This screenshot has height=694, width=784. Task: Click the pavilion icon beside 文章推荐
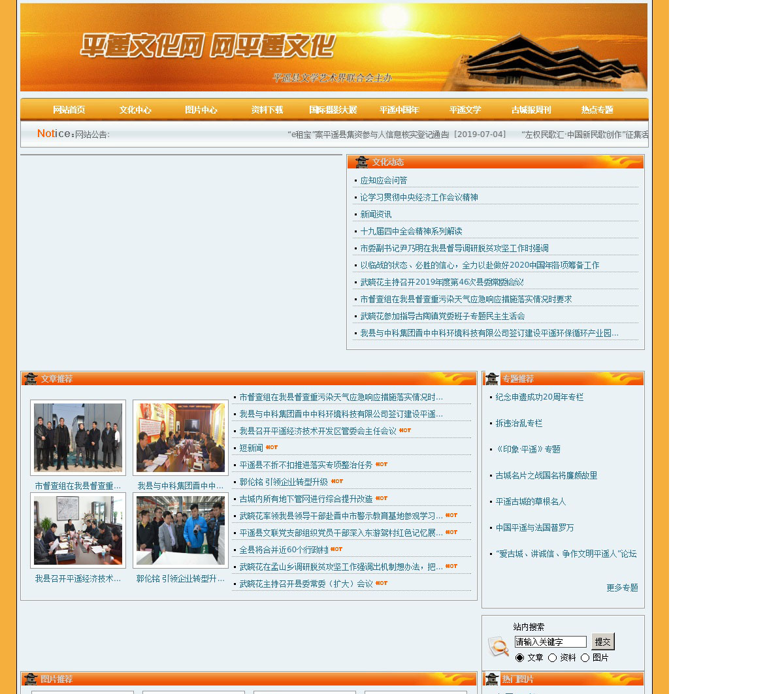click(x=31, y=379)
